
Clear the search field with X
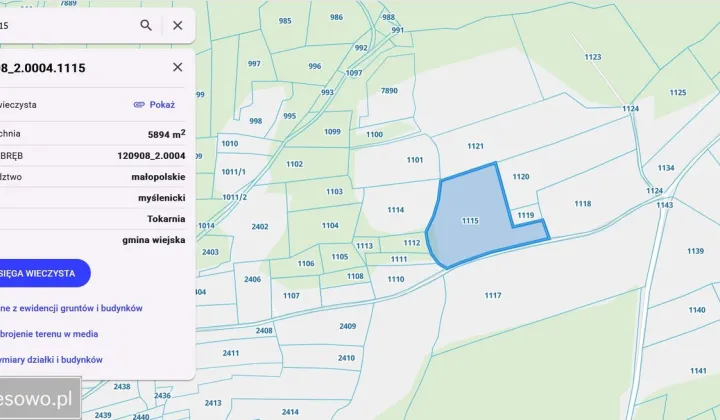177,26
